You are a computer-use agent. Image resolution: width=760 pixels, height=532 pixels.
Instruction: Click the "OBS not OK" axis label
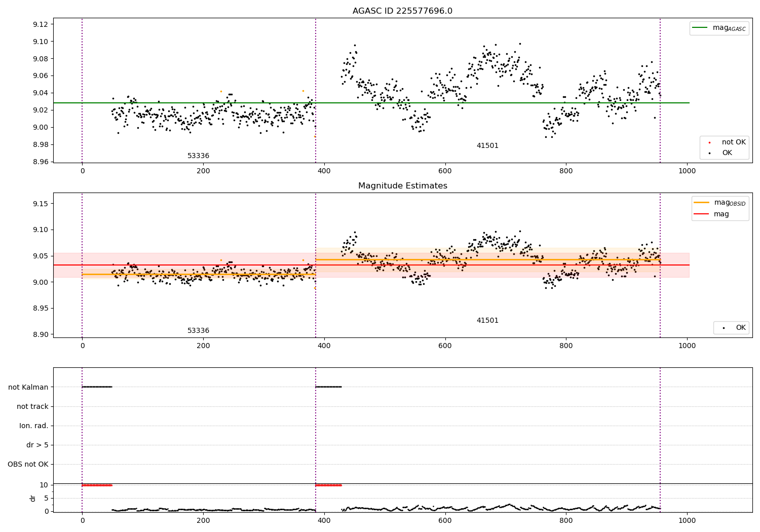coord(28,465)
